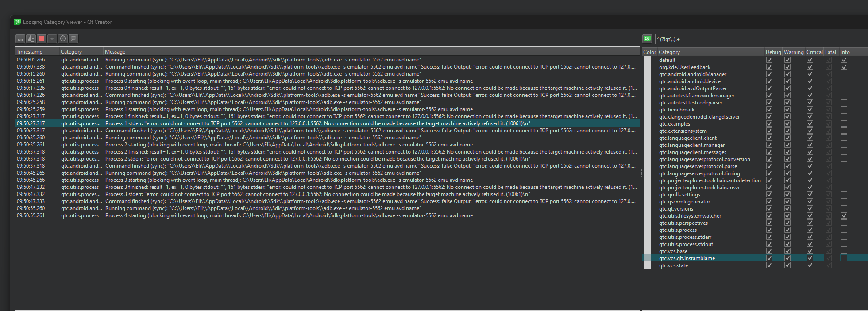Select the qtc.android.avdOutputParser category
The image size is (868, 311).
[693, 88]
